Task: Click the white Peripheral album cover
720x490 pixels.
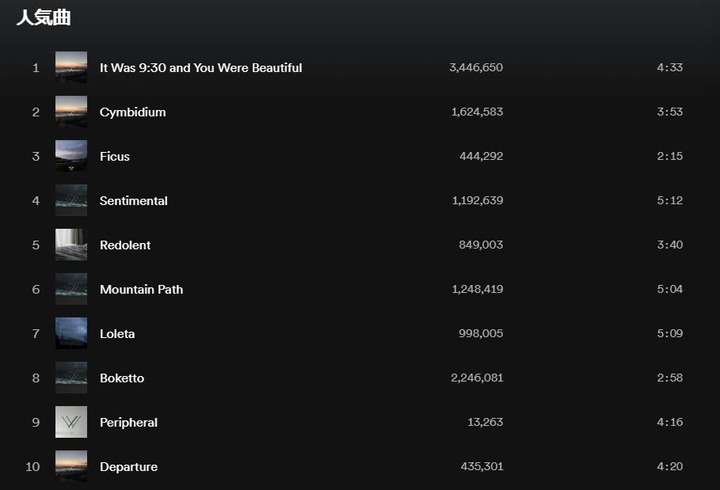Action: 71,422
